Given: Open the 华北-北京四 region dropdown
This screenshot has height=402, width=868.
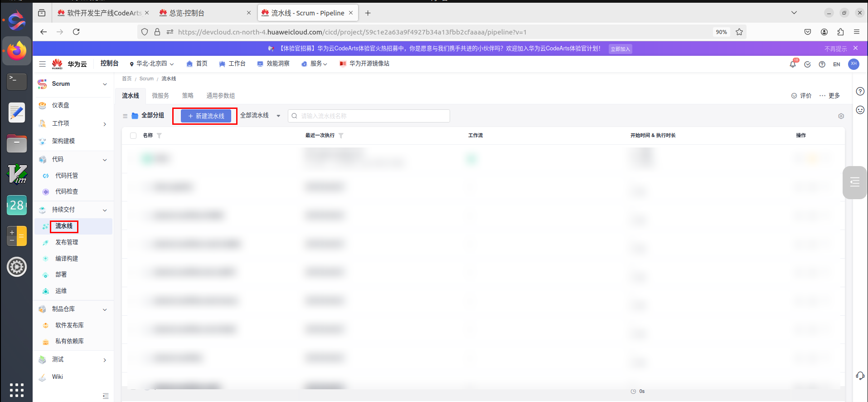Looking at the screenshot, I should (152, 64).
